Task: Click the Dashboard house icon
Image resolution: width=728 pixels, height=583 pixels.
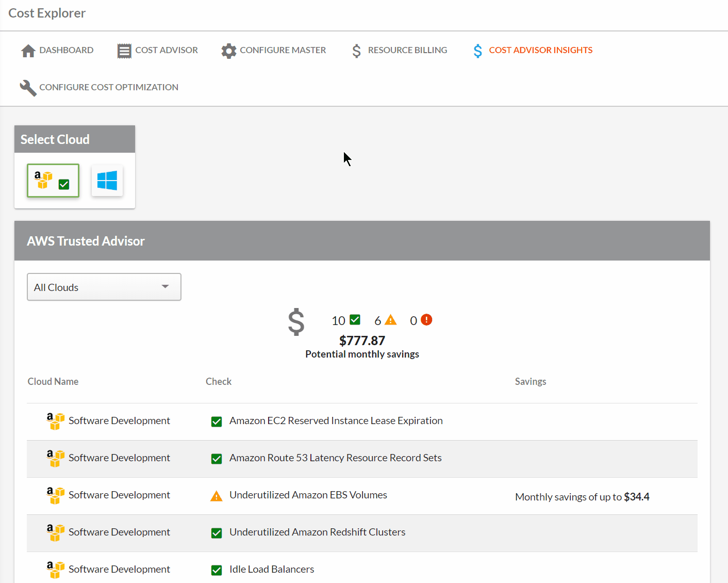Action: coord(28,51)
